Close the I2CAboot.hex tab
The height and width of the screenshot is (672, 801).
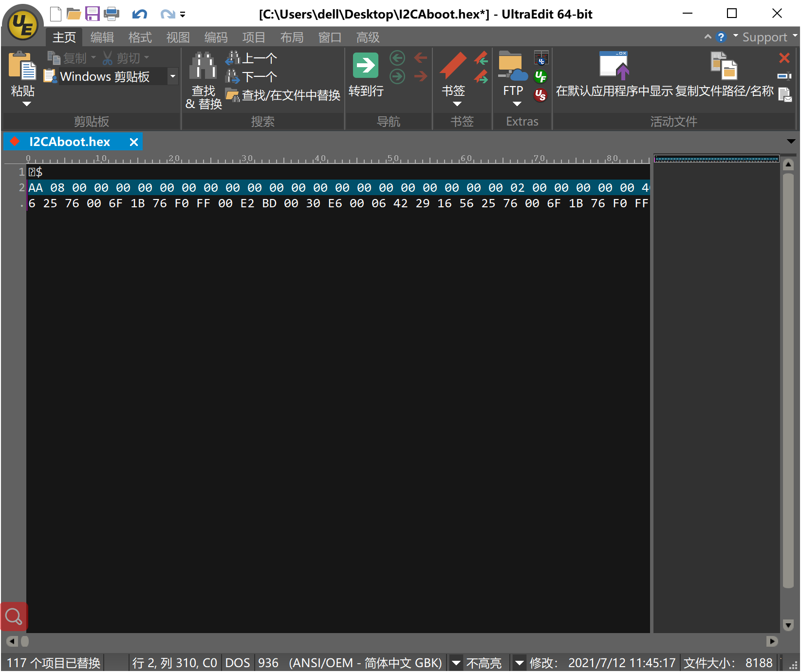[134, 142]
